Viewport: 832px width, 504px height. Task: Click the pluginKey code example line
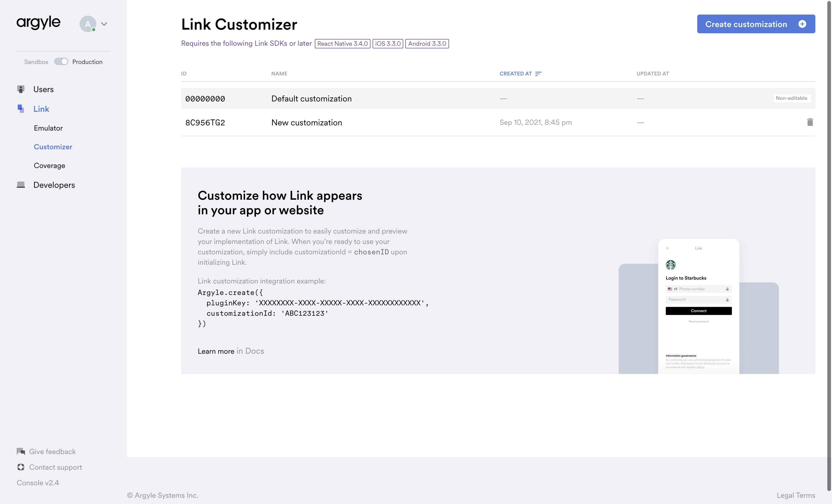click(317, 303)
